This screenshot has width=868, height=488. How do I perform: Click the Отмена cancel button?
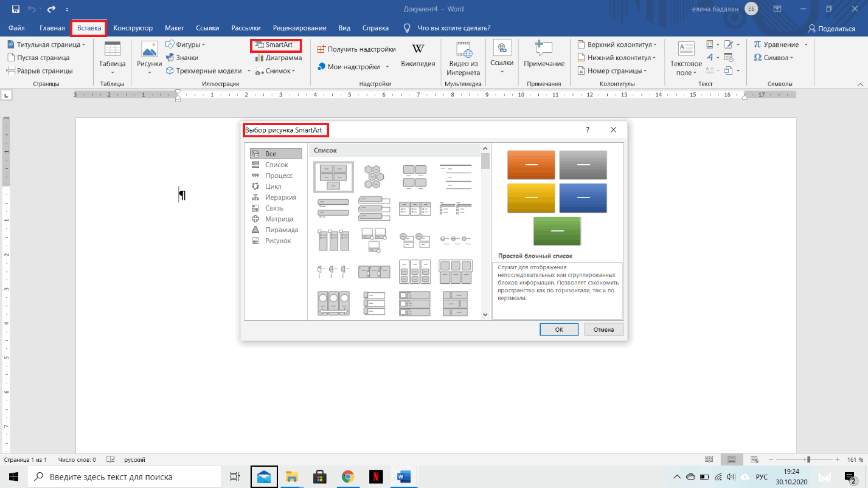603,329
